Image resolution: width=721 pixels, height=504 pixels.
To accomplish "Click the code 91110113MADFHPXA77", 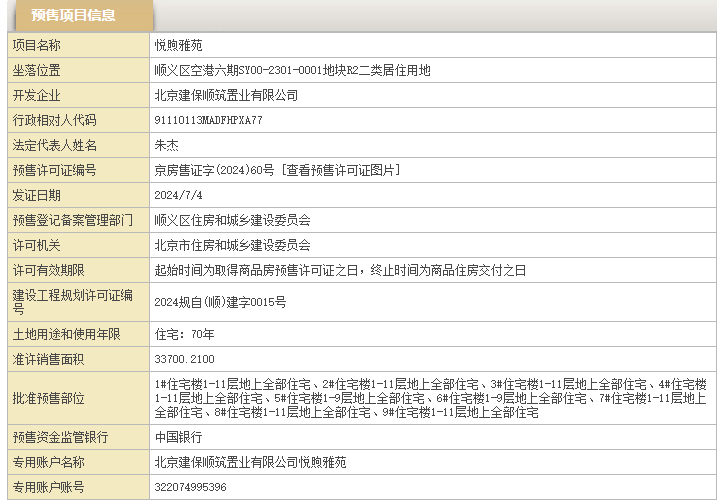I will click(208, 120).
